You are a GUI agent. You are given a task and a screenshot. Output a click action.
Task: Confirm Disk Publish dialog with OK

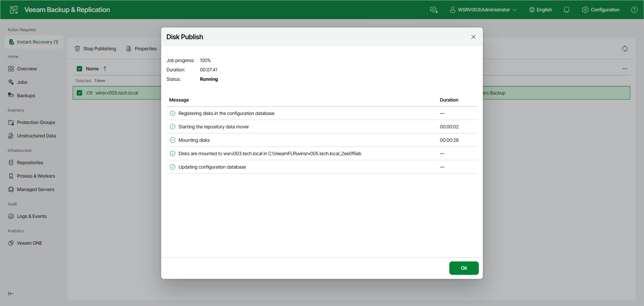click(464, 268)
